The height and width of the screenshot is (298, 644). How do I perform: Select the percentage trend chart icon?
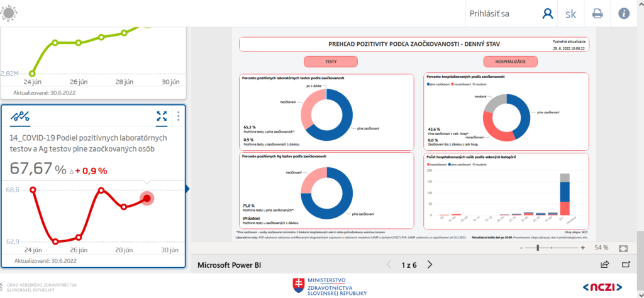click(x=19, y=116)
